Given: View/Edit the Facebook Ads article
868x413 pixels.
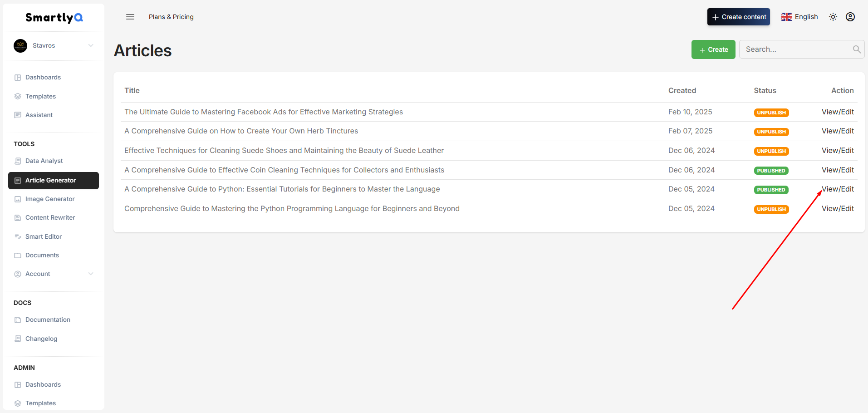Looking at the screenshot, I should click(838, 112).
